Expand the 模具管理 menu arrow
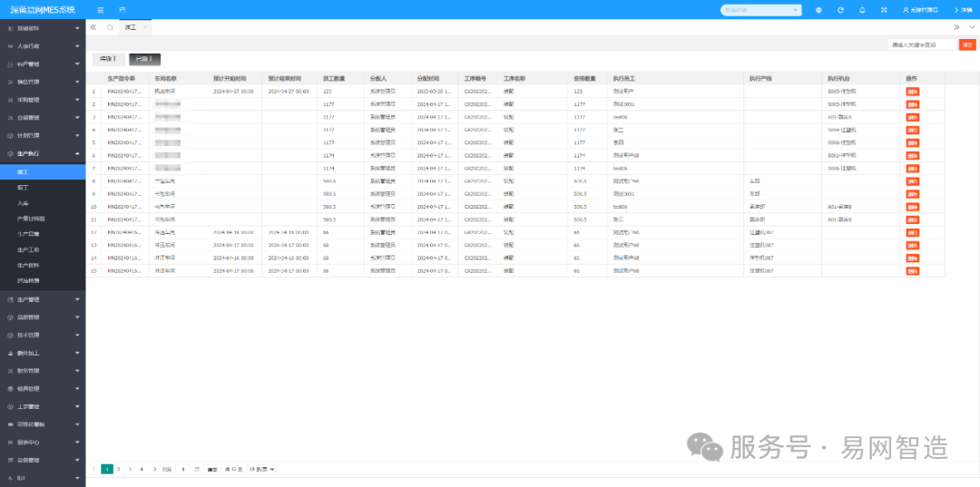This screenshot has width=980, height=487. (77, 389)
